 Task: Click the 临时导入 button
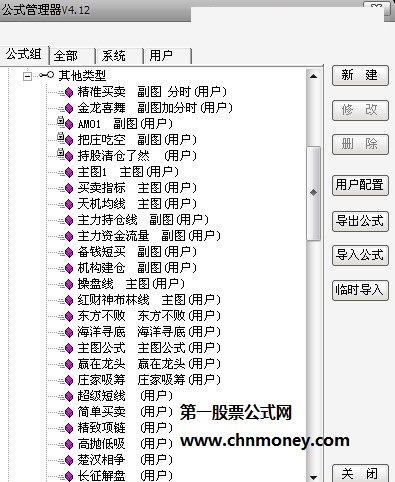(x=360, y=290)
